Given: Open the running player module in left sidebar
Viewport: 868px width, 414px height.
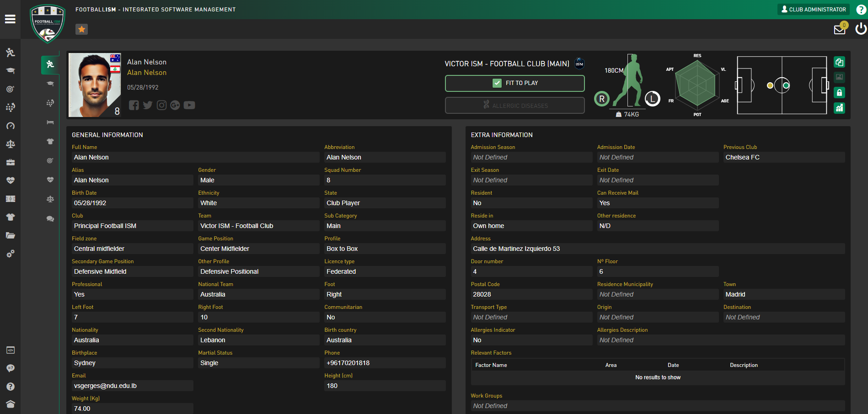Looking at the screenshot, I should [10, 53].
